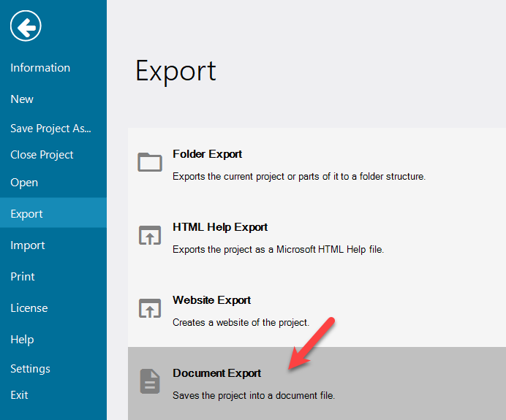Open Help from the sidebar
The image size is (506, 420).
[22, 340]
